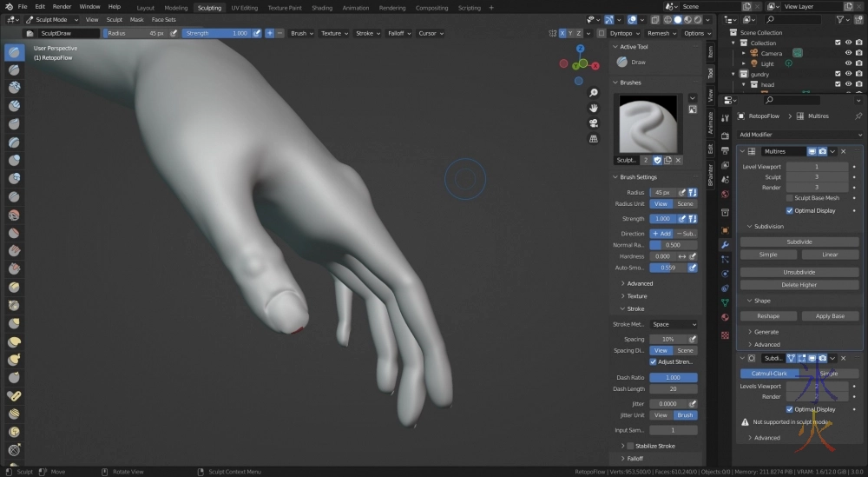Click the Subdivide button
Viewport: 868px width, 477px height.
799,242
